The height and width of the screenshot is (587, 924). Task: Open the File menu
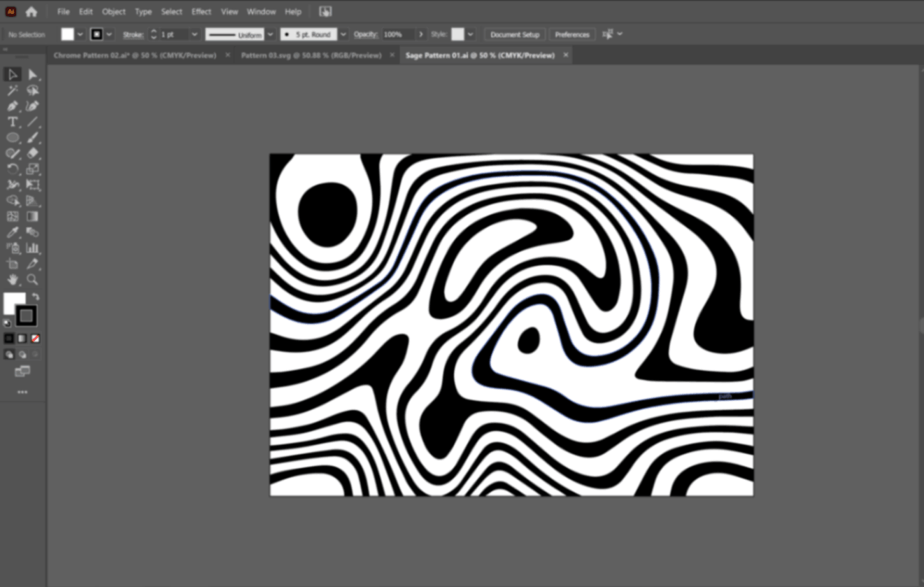[63, 12]
